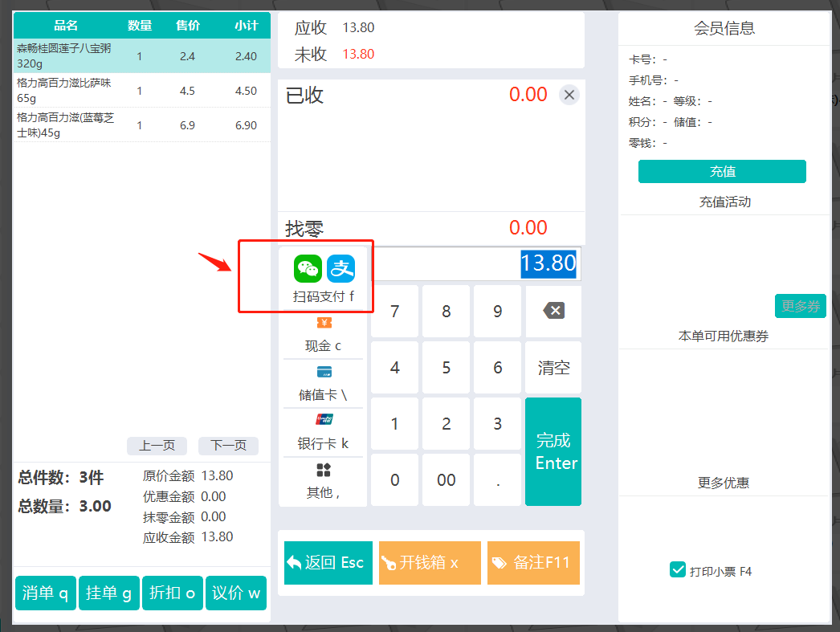Image resolution: width=840 pixels, height=632 pixels.
Task: Negotiate price with 议价 w
Action: [x=236, y=593]
